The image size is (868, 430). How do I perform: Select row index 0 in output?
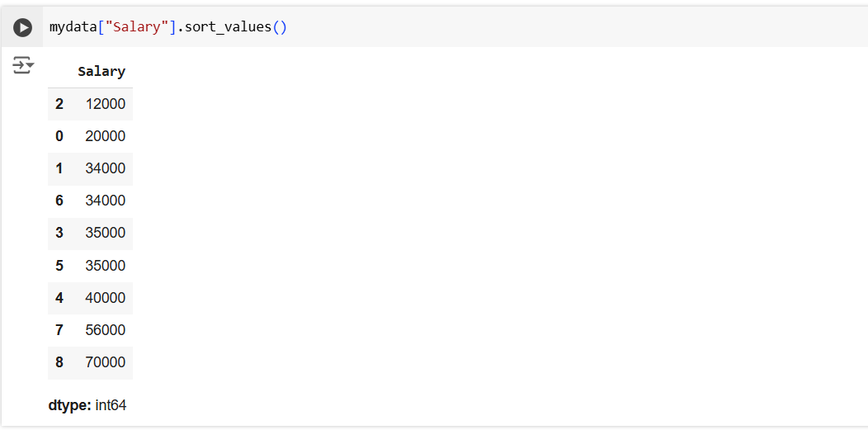[59, 136]
